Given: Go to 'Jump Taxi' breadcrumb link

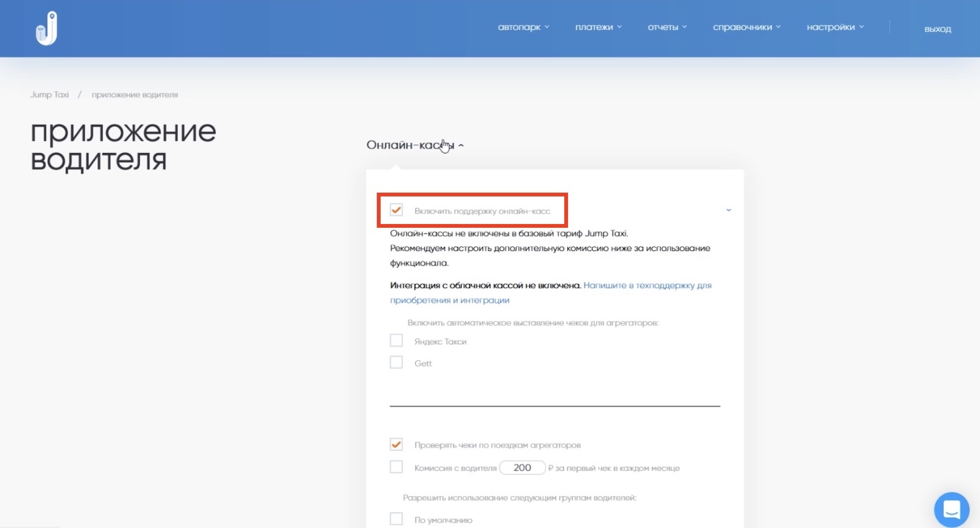Looking at the screenshot, I should click(x=49, y=95).
